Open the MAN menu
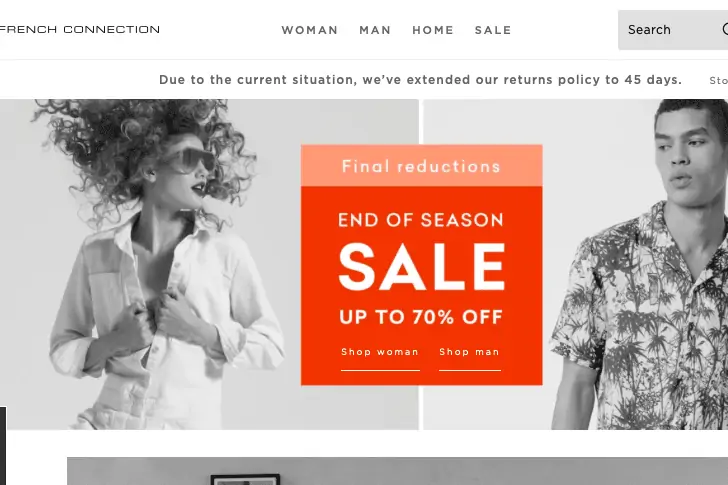This screenshot has width=728, height=485. (375, 30)
